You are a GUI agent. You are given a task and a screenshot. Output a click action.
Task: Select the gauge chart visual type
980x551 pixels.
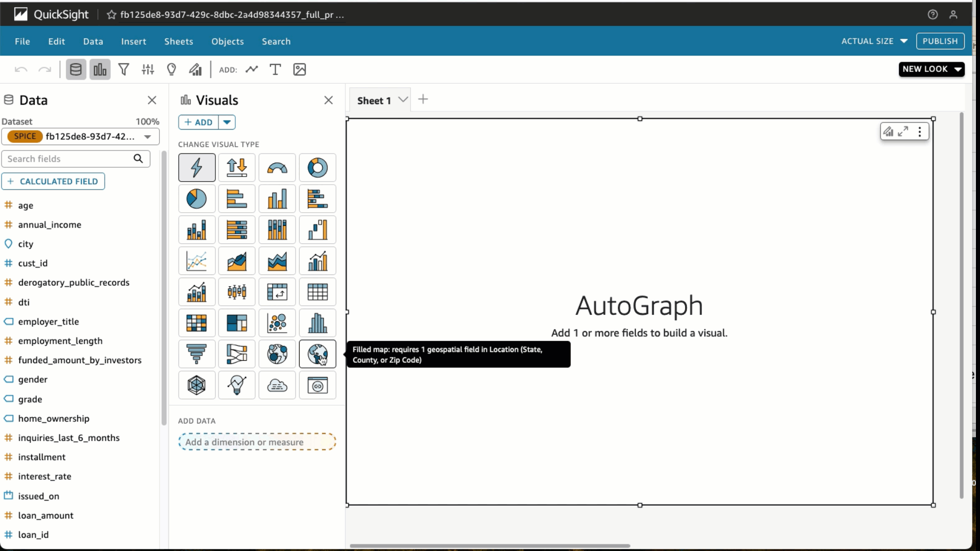tap(277, 168)
